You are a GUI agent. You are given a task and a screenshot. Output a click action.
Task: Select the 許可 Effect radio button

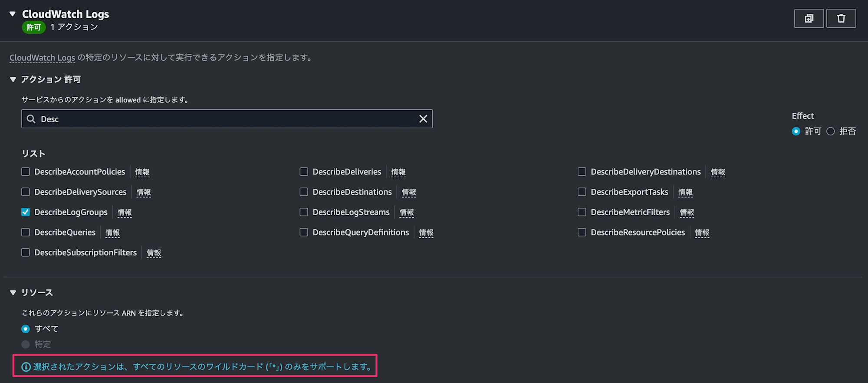[796, 131]
